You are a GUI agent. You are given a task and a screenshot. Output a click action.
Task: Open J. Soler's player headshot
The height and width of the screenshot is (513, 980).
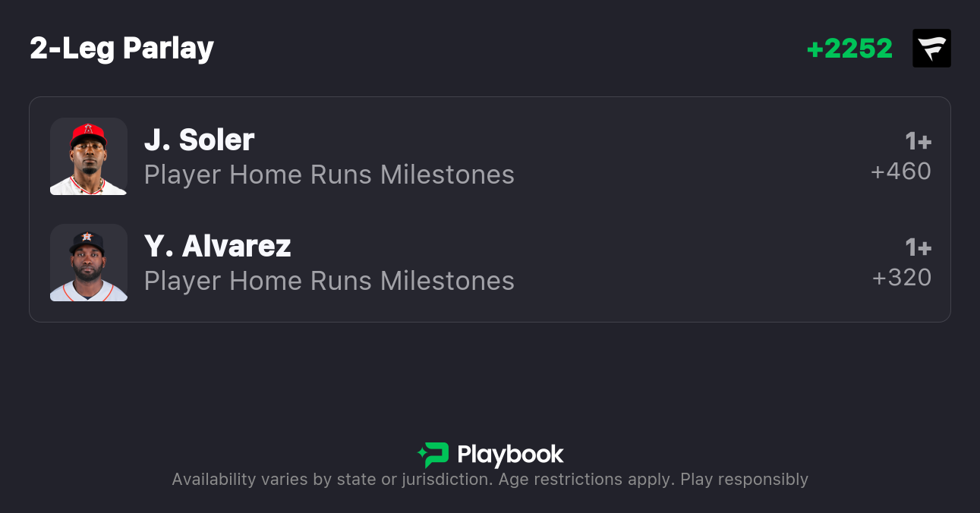[x=88, y=156]
